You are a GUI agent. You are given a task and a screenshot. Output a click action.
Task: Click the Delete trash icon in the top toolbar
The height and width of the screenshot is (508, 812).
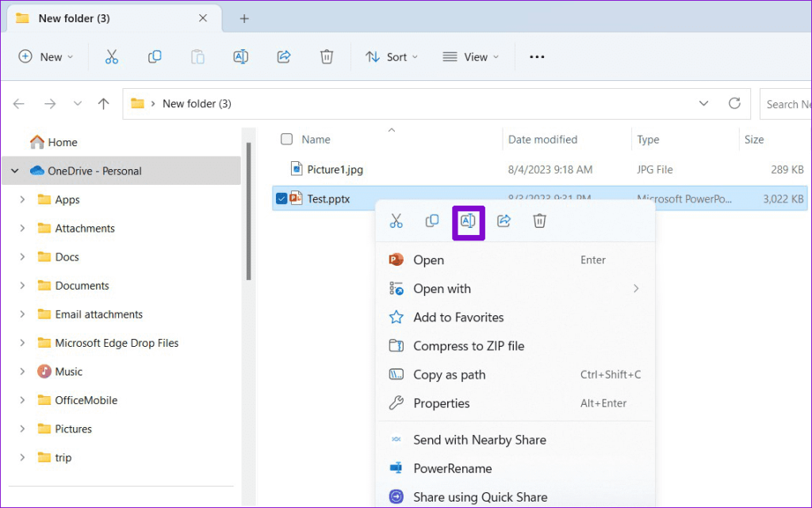pyautogui.click(x=326, y=56)
